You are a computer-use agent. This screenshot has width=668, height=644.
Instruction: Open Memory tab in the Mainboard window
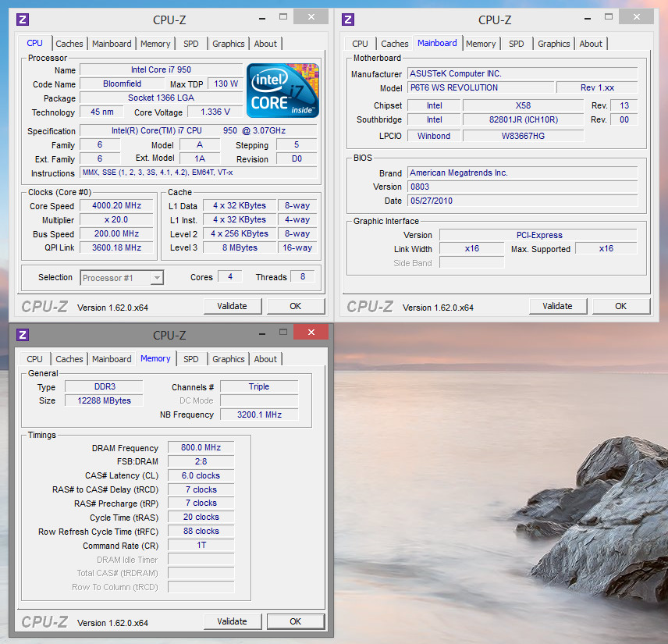pos(481,44)
